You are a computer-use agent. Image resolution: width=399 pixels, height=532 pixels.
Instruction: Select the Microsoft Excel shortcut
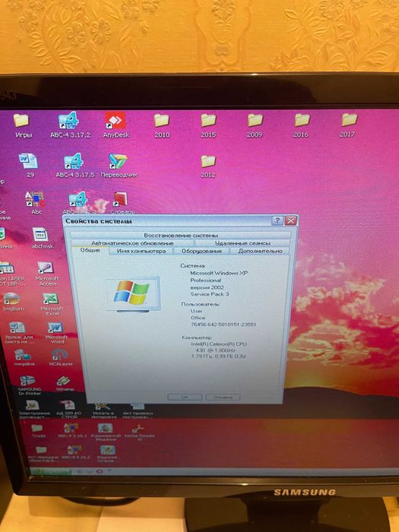pyautogui.click(x=51, y=304)
